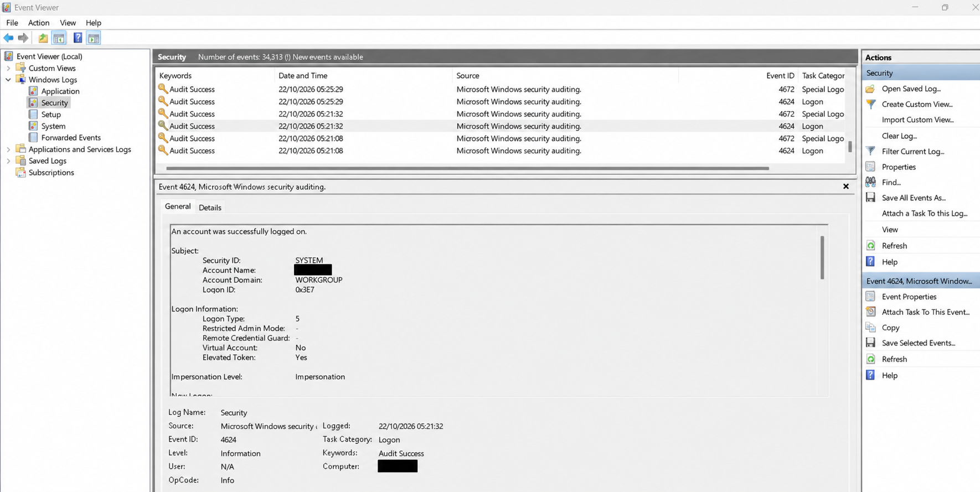Screen dimensions: 980x492
Task: Click the Up one level folder icon
Action: tap(43, 38)
